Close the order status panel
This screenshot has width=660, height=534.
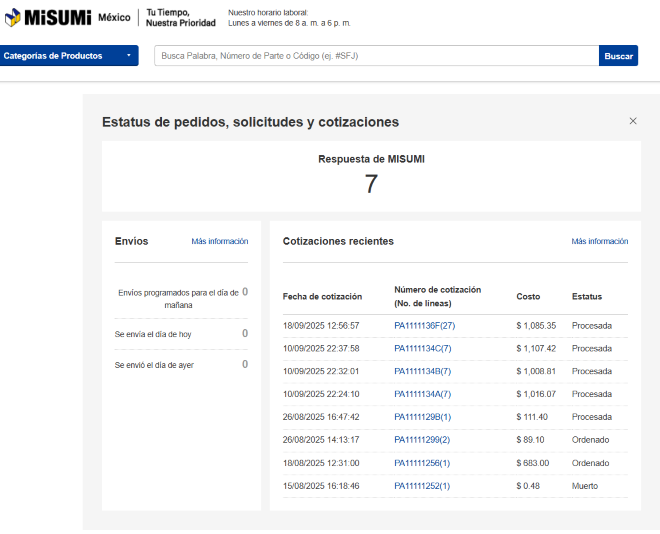click(632, 121)
